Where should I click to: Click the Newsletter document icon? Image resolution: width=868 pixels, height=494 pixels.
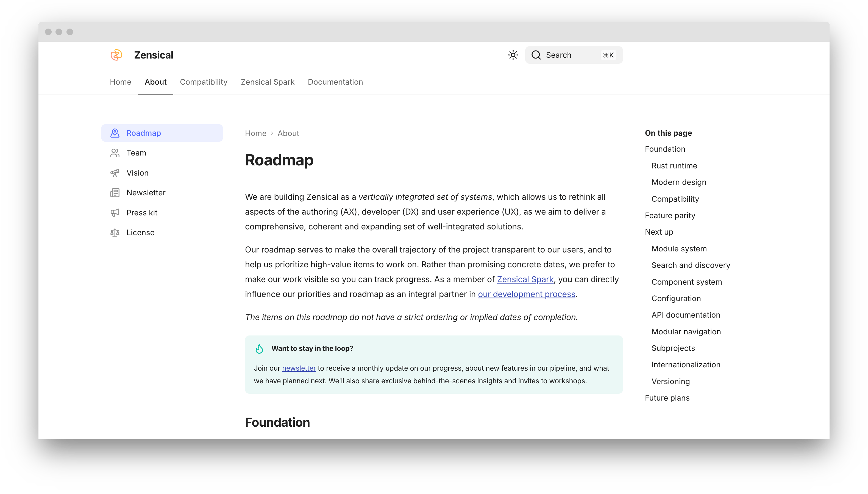(115, 192)
